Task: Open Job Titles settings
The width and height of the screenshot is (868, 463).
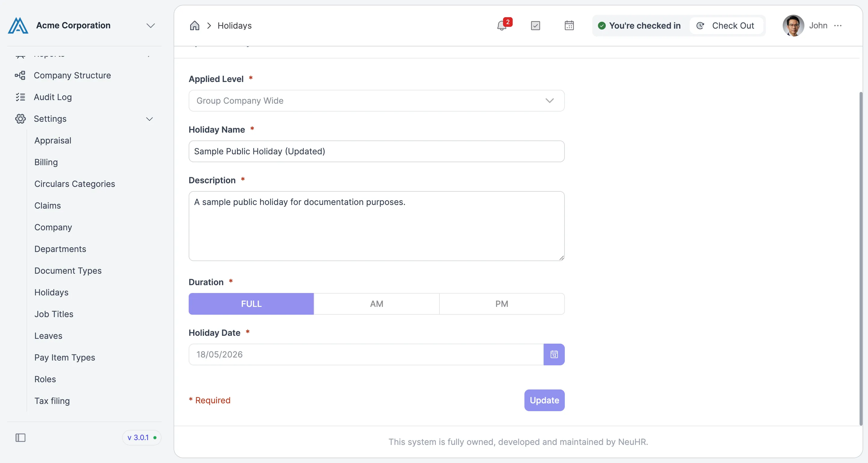Action: [54, 314]
